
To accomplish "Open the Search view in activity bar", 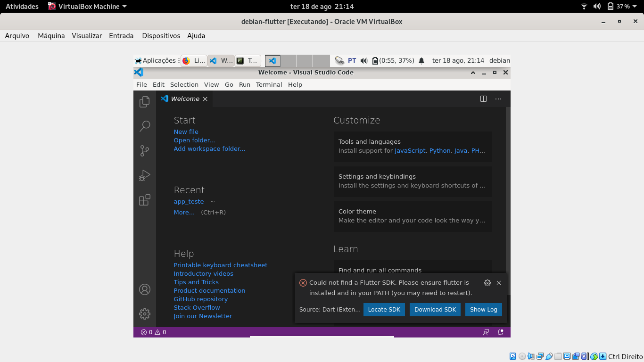I will coord(145,126).
